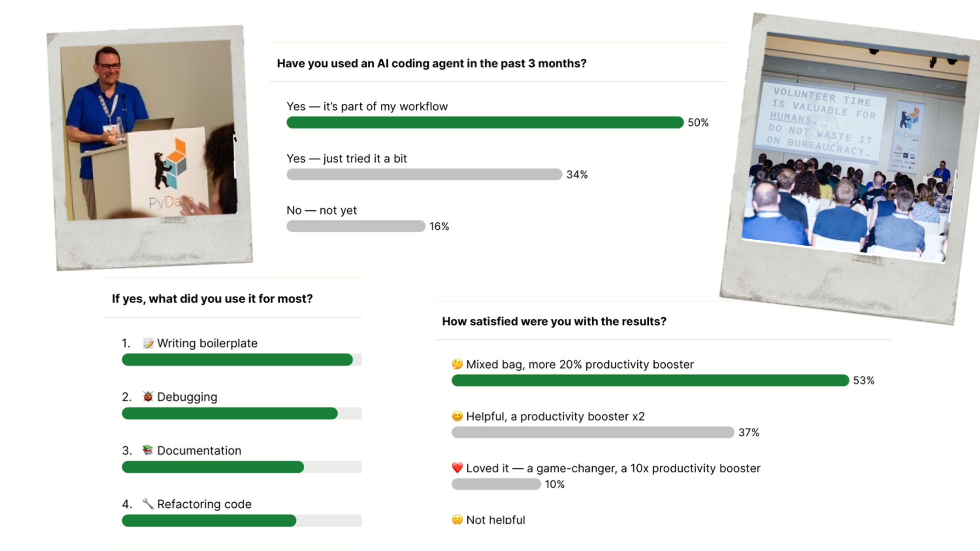
Task: Click the red heart emoji by Loved it
Action: click(457, 468)
